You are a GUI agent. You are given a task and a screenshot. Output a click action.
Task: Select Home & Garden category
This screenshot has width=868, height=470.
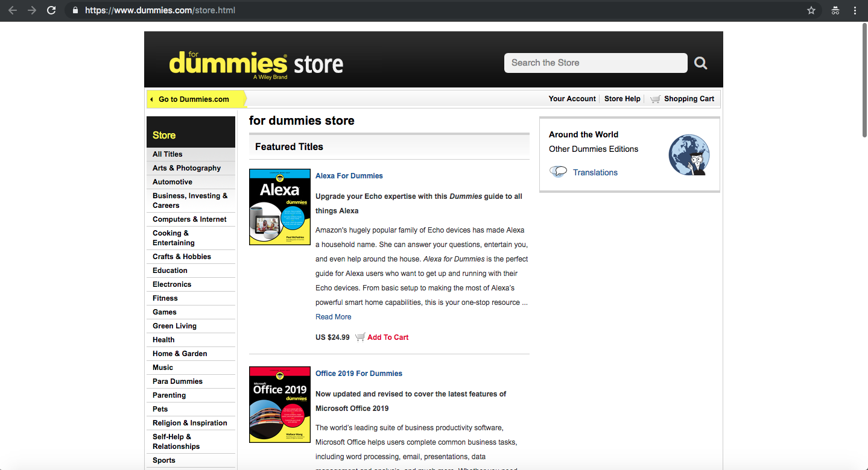tap(191, 354)
